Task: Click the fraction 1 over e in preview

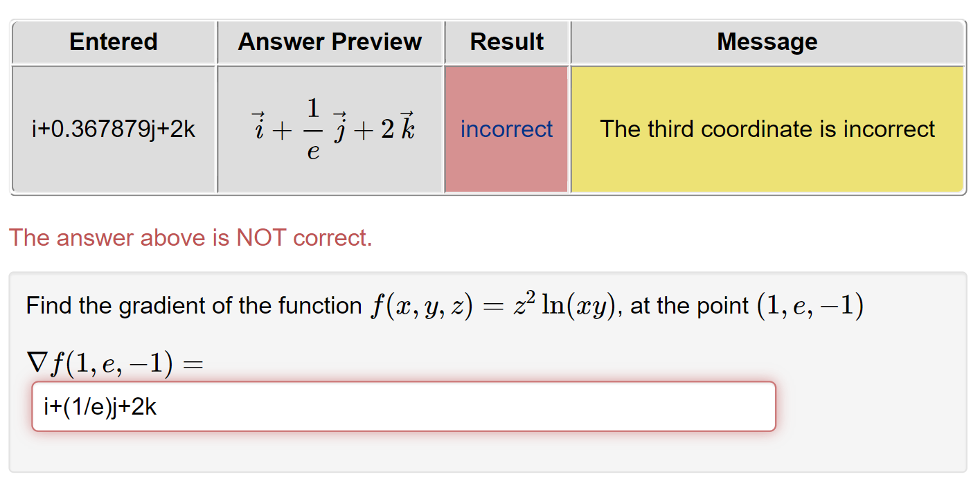Action: tap(312, 129)
